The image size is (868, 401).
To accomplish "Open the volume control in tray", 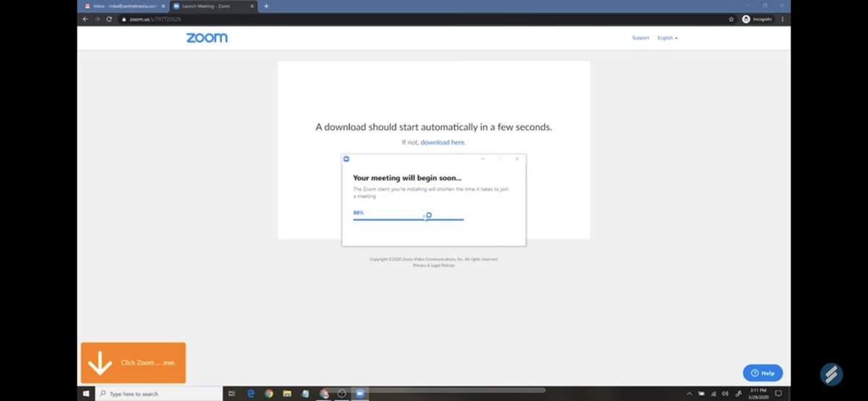I will (725, 394).
